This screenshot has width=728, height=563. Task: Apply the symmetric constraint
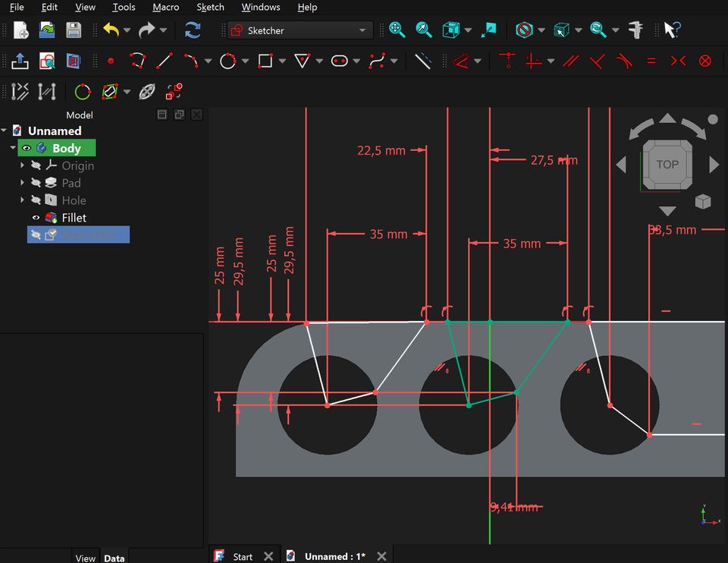[678, 61]
